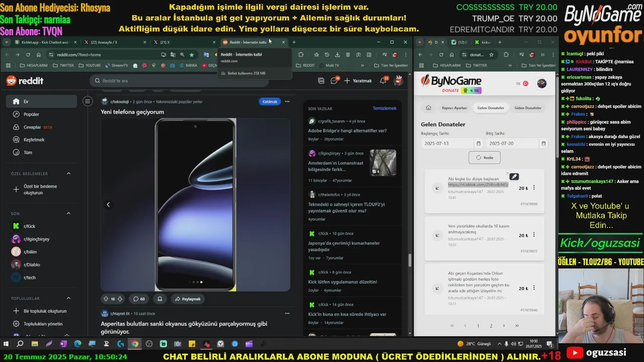Viewport: 644px width, 362px height.
Task: Open Reddit notifications bell
Action: pos(383,80)
